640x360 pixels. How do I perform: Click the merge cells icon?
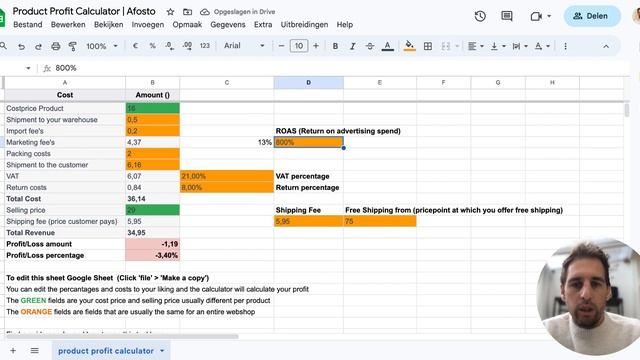tap(446, 47)
